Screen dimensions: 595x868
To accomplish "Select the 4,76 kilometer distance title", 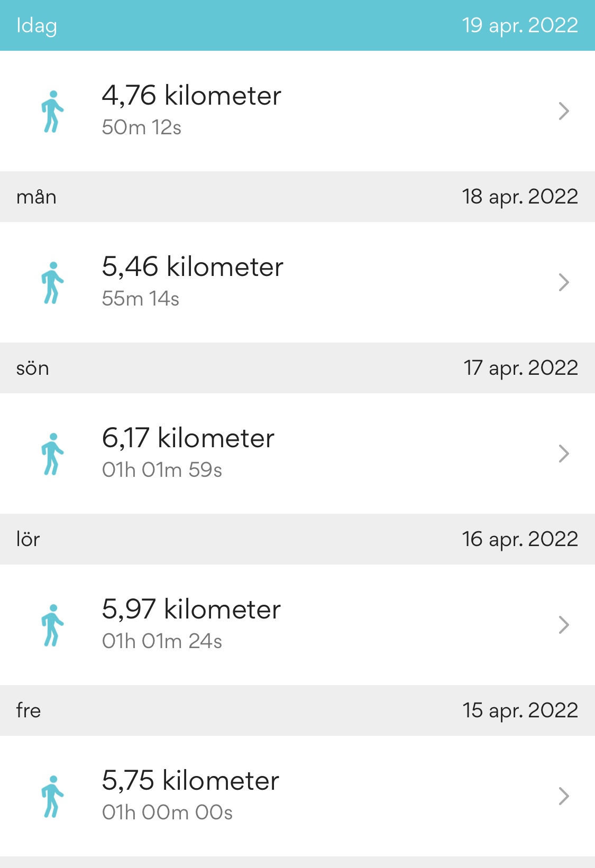I will [191, 96].
